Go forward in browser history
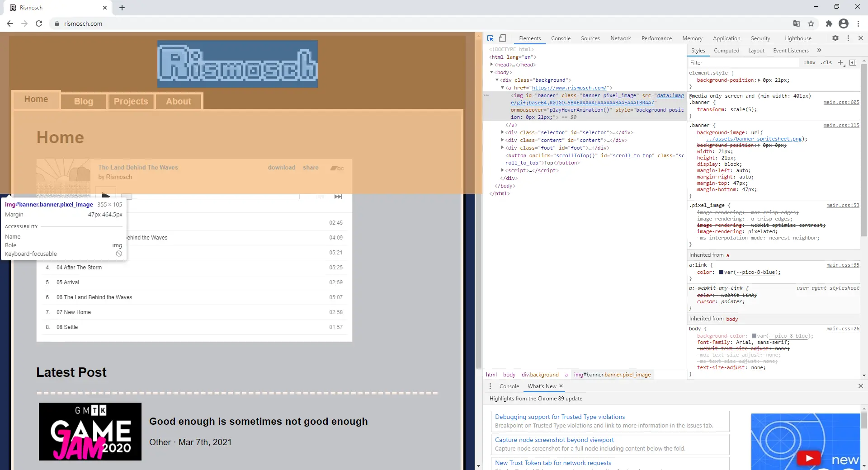 pos(24,23)
